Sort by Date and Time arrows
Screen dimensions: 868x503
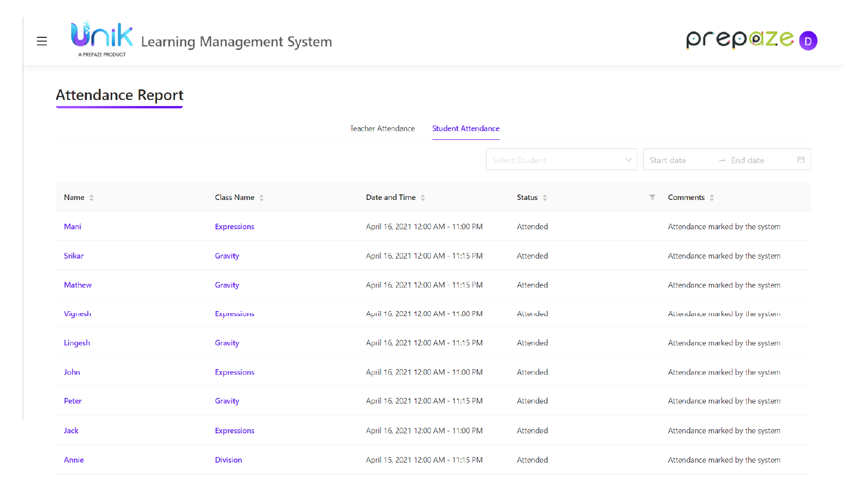click(x=423, y=197)
